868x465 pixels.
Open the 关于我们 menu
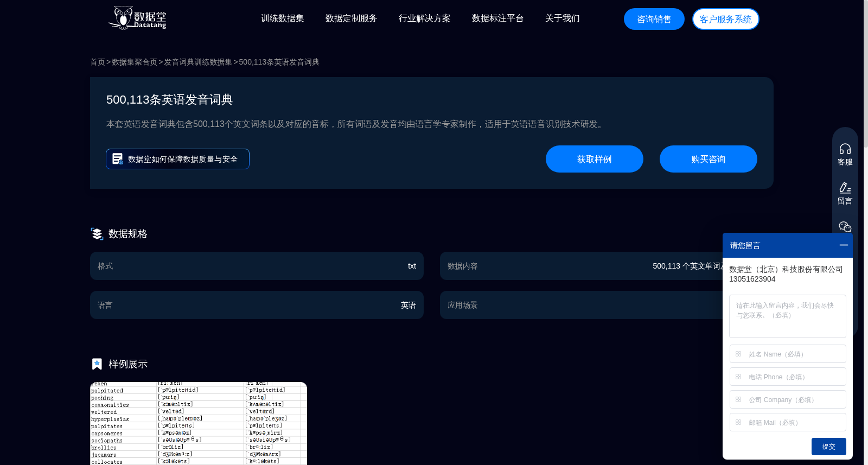point(563,18)
